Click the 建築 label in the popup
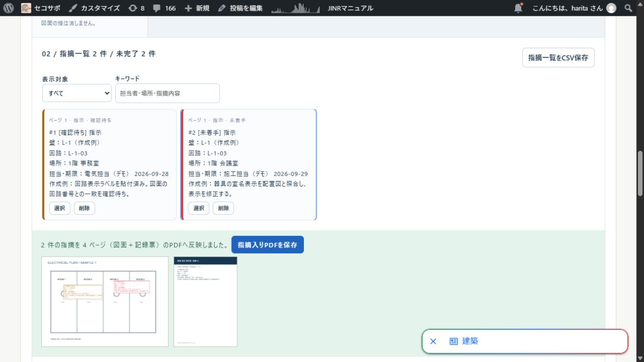Image resolution: width=644 pixels, height=362 pixels. click(x=470, y=341)
